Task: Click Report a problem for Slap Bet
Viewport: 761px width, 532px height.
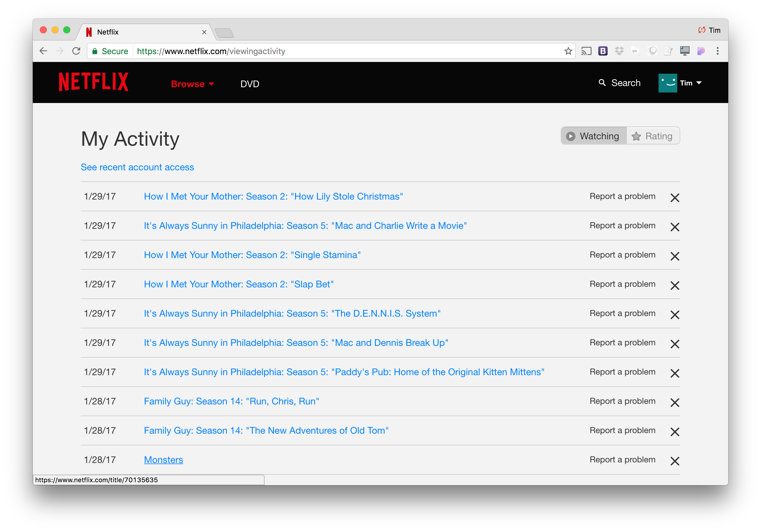Action: click(622, 284)
